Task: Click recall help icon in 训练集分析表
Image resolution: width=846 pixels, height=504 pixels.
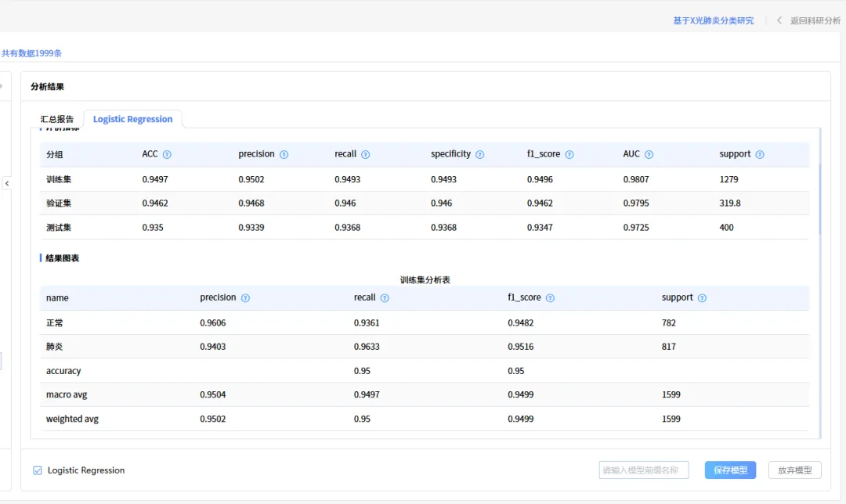Action: coord(385,298)
